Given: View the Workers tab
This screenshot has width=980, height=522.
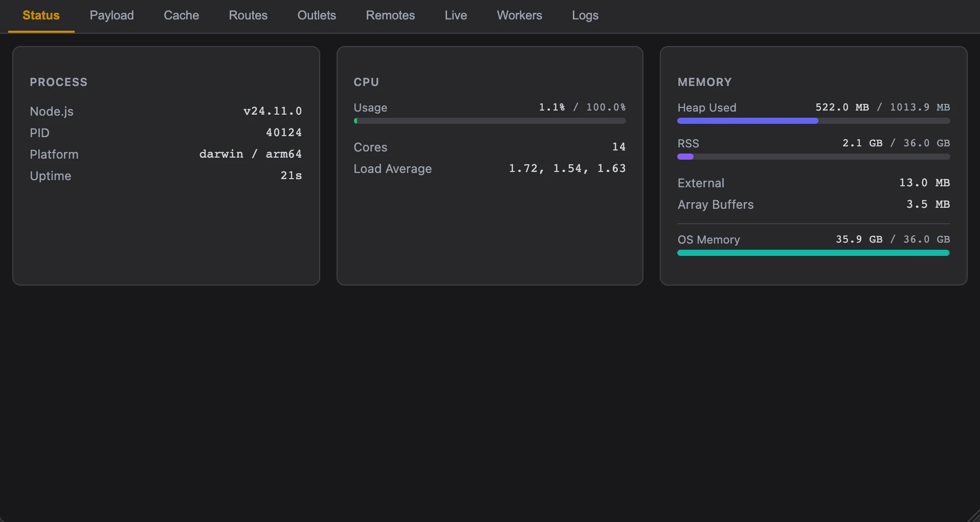Looking at the screenshot, I should [x=519, y=15].
